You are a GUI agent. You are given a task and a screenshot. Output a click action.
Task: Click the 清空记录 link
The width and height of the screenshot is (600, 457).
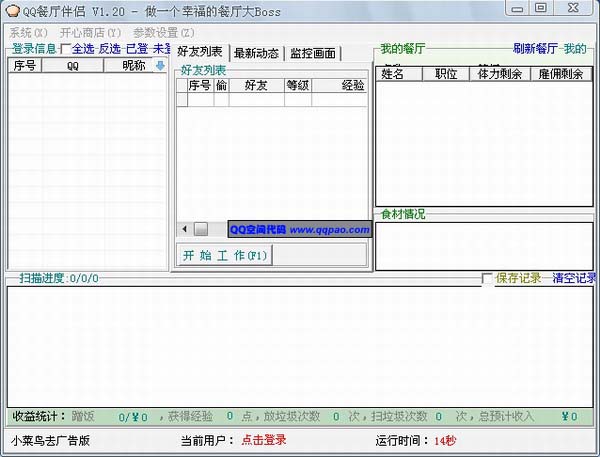pos(574,278)
